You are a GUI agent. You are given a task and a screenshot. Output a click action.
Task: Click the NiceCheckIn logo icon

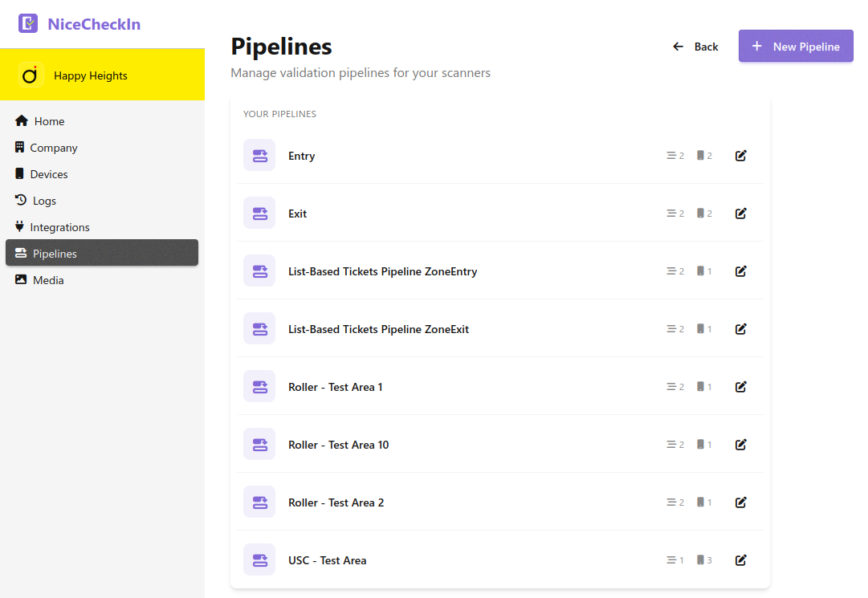click(x=28, y=23)
